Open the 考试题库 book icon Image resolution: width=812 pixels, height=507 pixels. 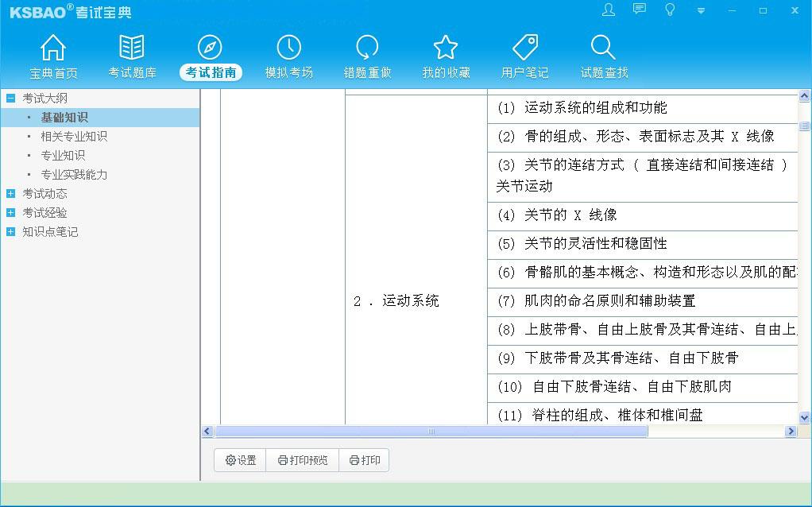[x=132, y=48]
